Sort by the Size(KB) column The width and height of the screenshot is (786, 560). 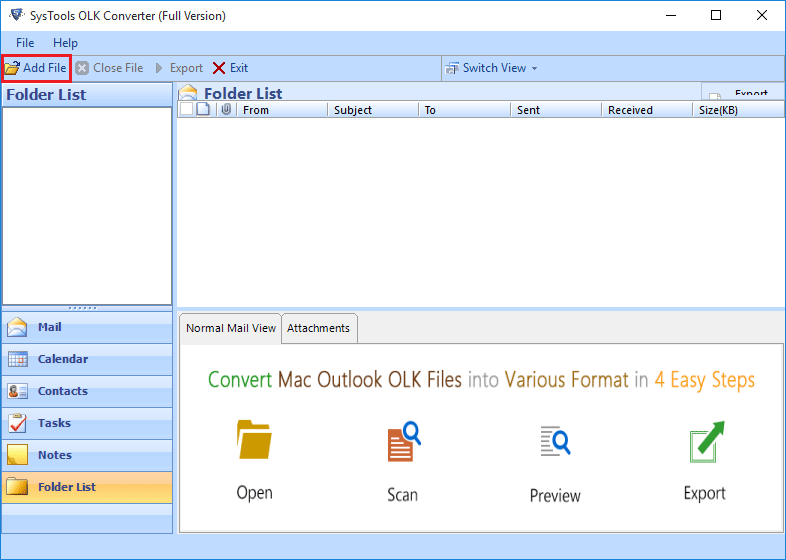(738, 110)
